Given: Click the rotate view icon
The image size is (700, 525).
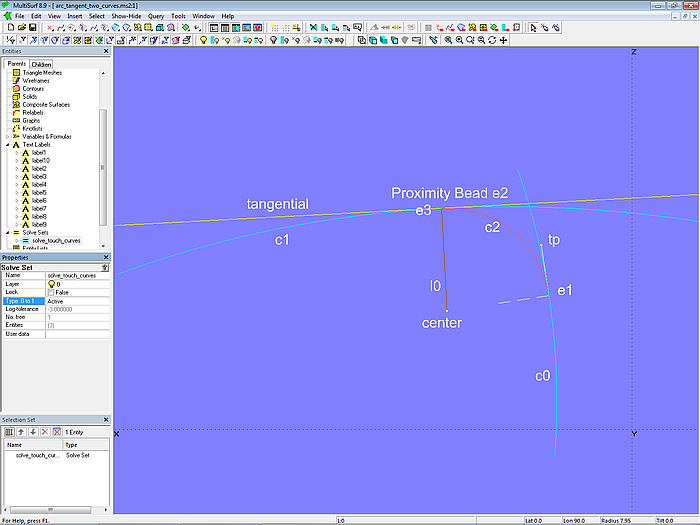Looking at the screenshot, I should [492, 40].
